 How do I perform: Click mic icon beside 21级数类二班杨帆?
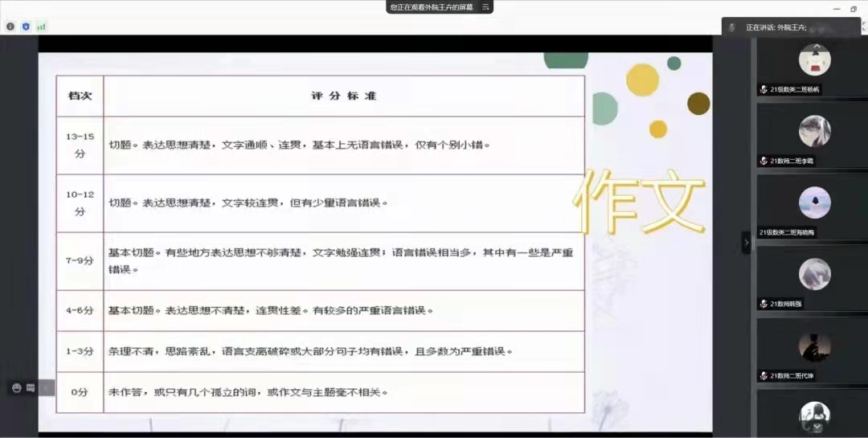pyautogui.click(x=764, y=90)
